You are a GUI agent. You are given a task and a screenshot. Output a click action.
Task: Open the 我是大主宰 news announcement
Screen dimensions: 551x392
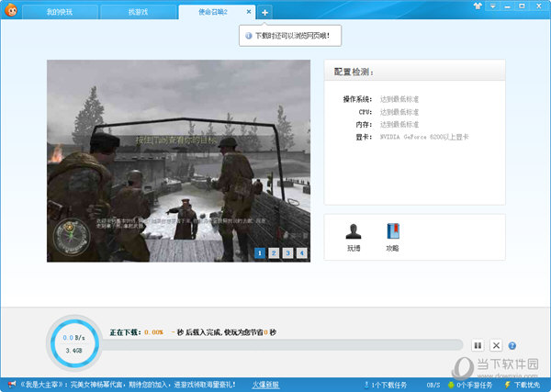click(x=128, y=385)
